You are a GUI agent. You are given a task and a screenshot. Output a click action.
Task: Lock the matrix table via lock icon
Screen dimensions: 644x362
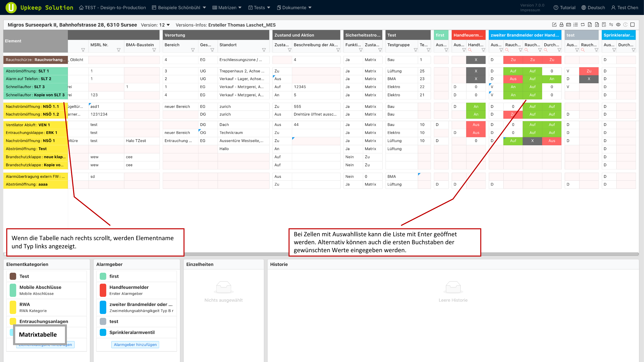(x=562, y=25)
